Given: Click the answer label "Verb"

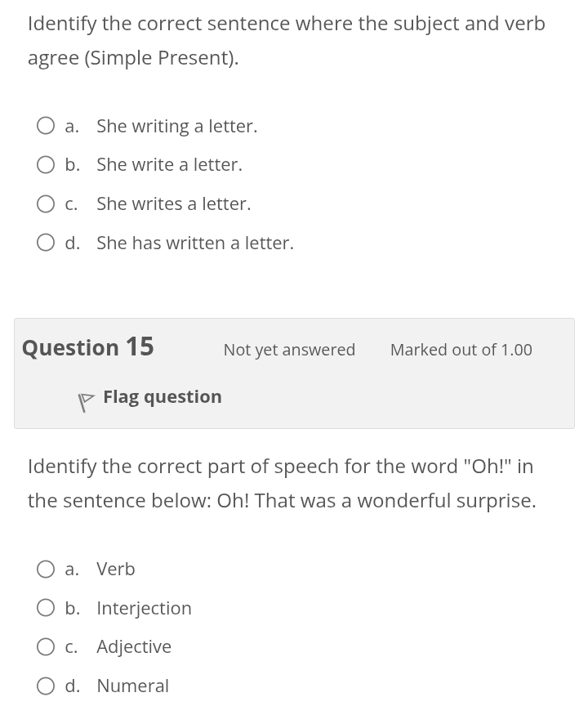Looking at the screenshot, I should [115, 569].
